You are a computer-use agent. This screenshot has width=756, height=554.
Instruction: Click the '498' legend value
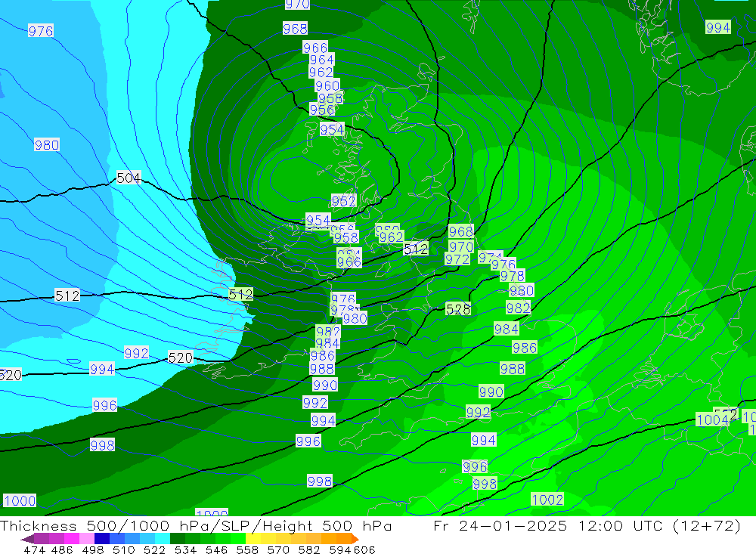[92, 549]
